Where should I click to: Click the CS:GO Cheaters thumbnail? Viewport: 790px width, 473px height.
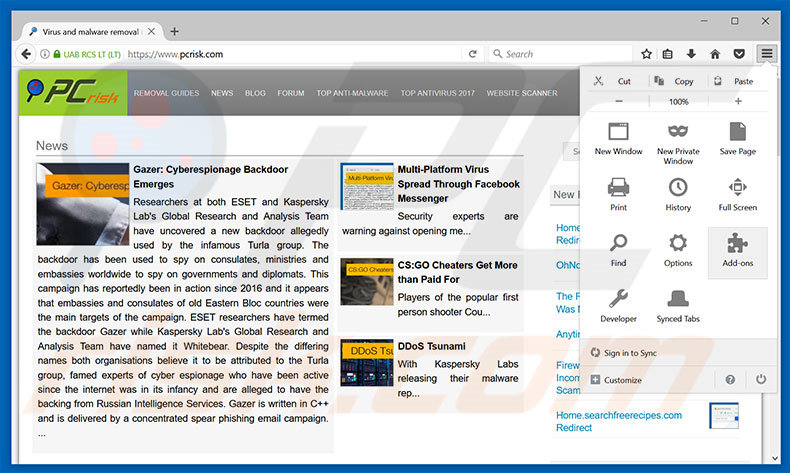click(367, 282)
